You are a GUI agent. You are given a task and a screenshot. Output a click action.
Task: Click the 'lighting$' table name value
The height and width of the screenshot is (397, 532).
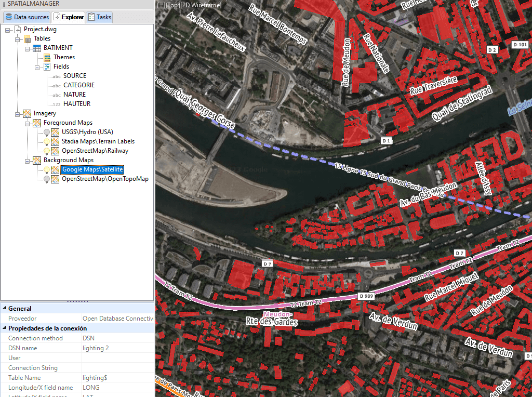point(95,377)
